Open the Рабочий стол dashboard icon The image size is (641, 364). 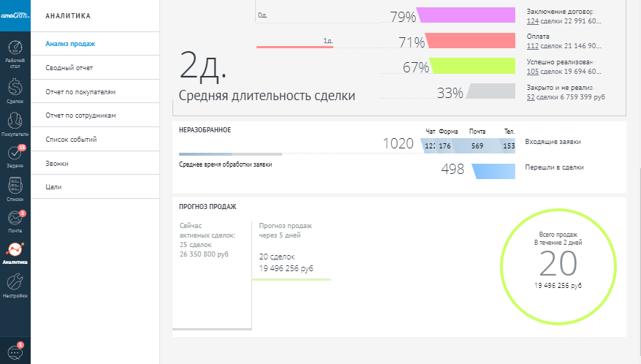pos(15,53)
